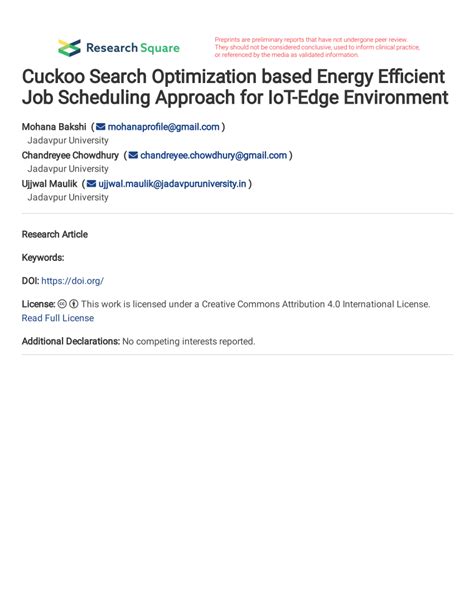Click envelope icon beside chandreyee.chowdhury email
The height and width of the screenshot is (613, 474).
(133, 155)
